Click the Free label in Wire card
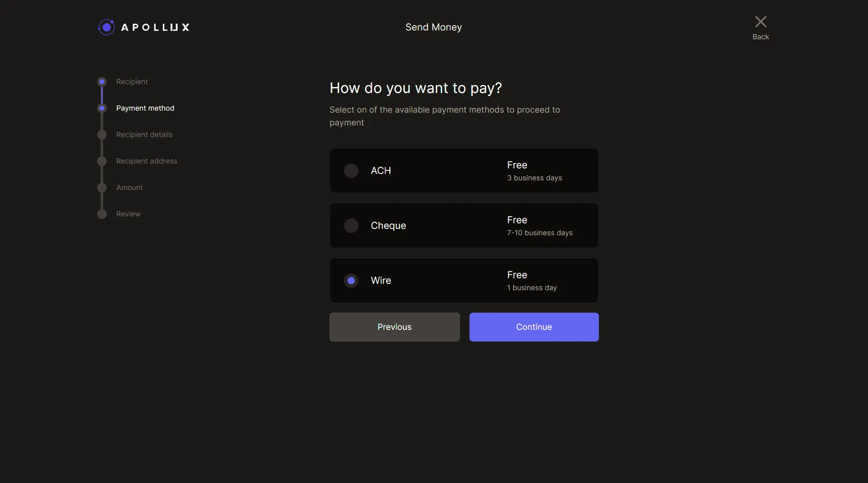The image size is (868, 483). tap(517, 275)
